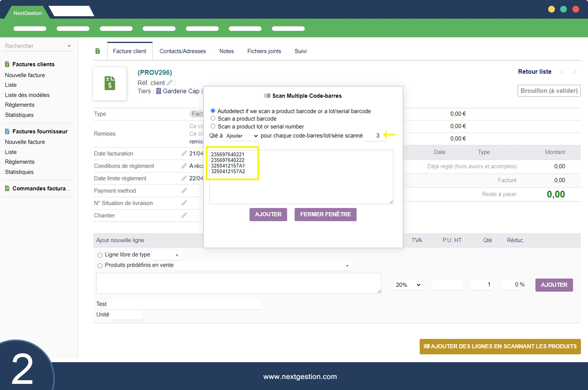Screen dimensions: 588x390
Task: Click FERMER FENÊTRE button in scan dialog
Action: coord(325,214)
